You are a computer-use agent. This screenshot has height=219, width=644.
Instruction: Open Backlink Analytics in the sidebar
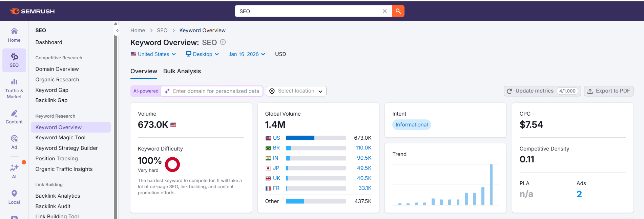58,196
